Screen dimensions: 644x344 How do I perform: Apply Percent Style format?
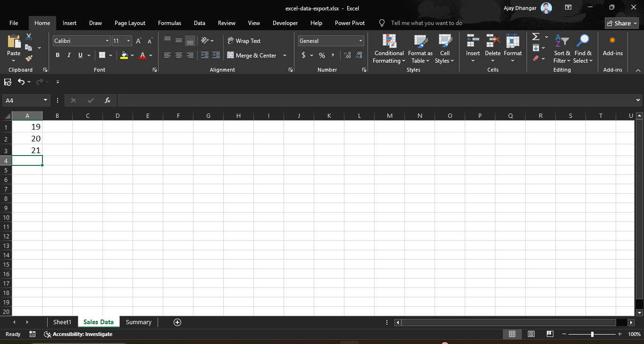coord(322,55)
